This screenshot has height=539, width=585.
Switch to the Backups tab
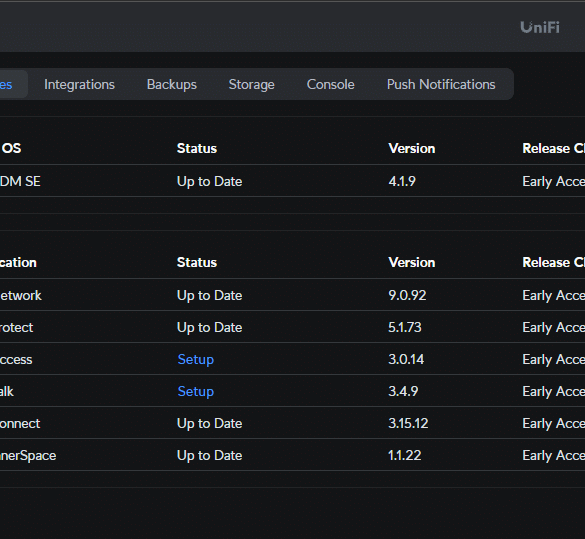(x=172, y=84)
